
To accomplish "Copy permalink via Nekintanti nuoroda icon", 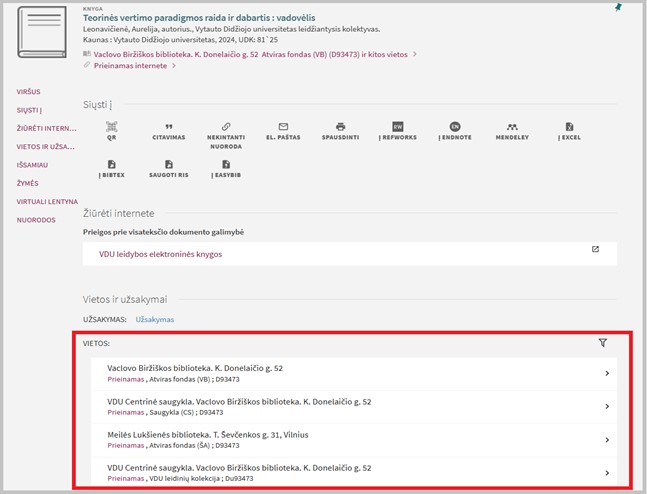I will point(226,128).
